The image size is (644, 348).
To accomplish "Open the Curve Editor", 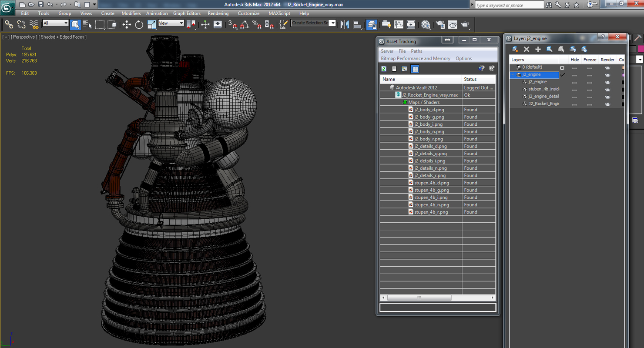I will point(399,25).
